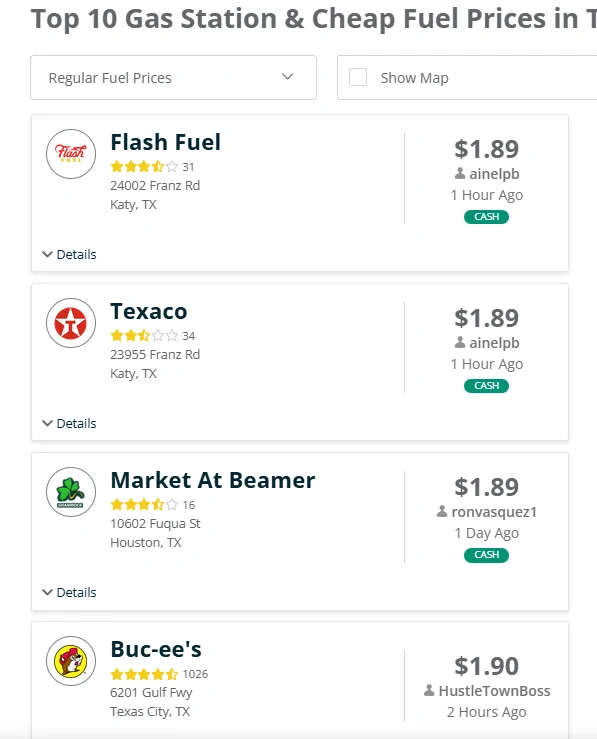597x739 pixels.
Task: Expand Details for Flash Fuel
Action: [x=69, y=255]
